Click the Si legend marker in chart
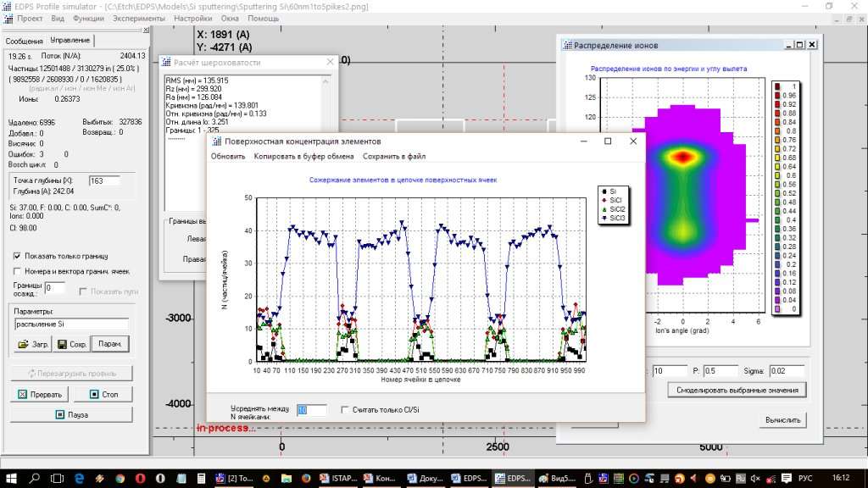The height and width of the screenshot is (488, 868). click(x=604, y=191)
